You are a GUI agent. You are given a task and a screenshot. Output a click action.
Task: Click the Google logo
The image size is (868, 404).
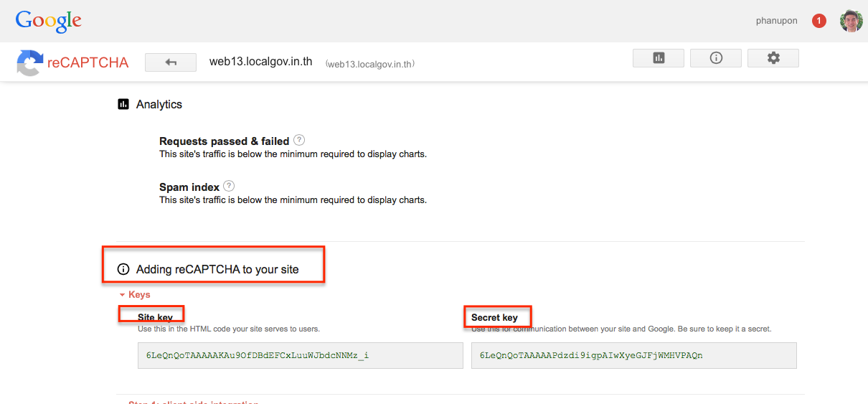tap(48, 21)
